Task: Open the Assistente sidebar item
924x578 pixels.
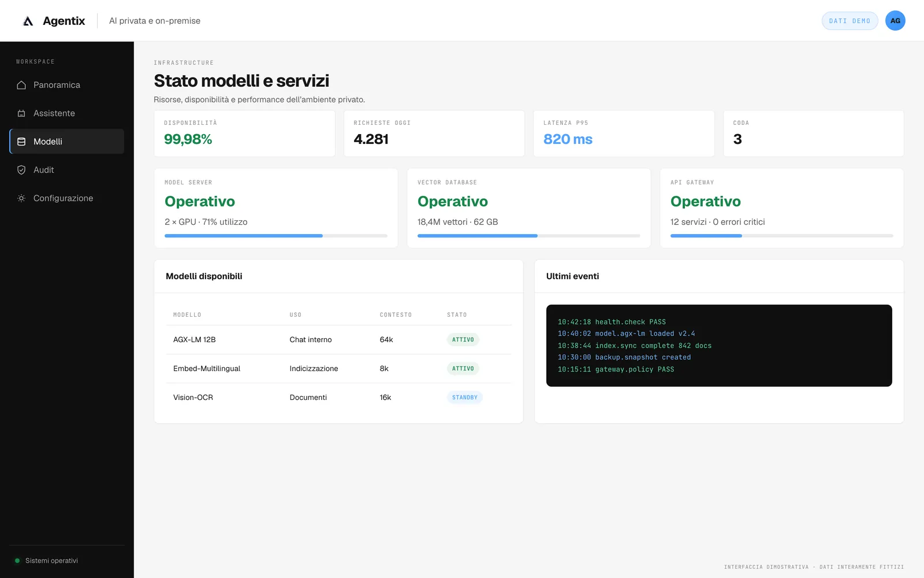Action: pyautogui.click(x=67, y=113)
